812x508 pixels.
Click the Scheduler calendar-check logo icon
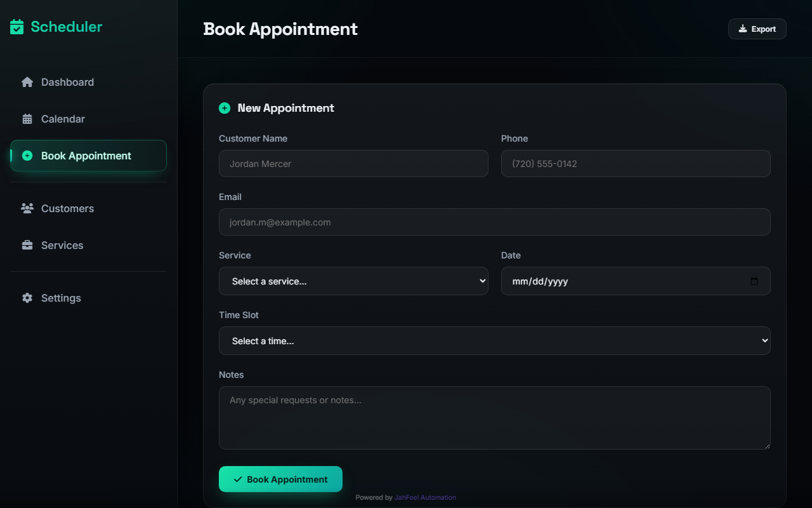pyautogui.click(x=17, y=27)
